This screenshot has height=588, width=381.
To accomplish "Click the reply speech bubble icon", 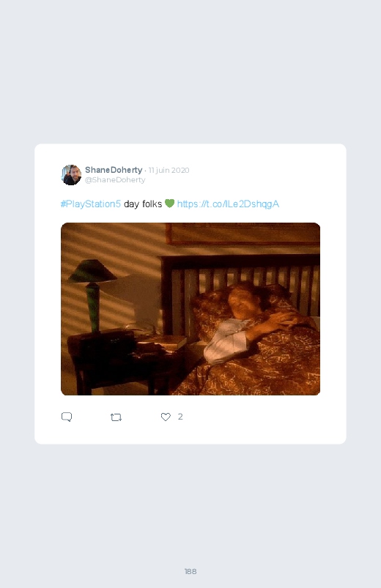I will click(67, 417).
